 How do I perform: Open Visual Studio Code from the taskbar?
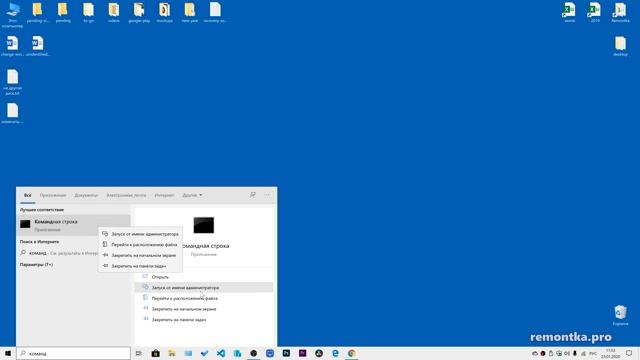click(x=221, y=353)
